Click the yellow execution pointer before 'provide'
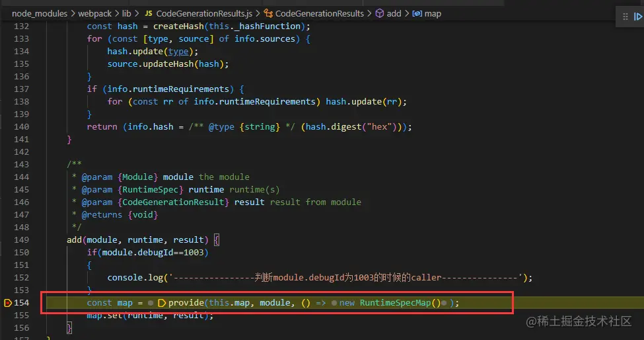 (x=162, y=303)
